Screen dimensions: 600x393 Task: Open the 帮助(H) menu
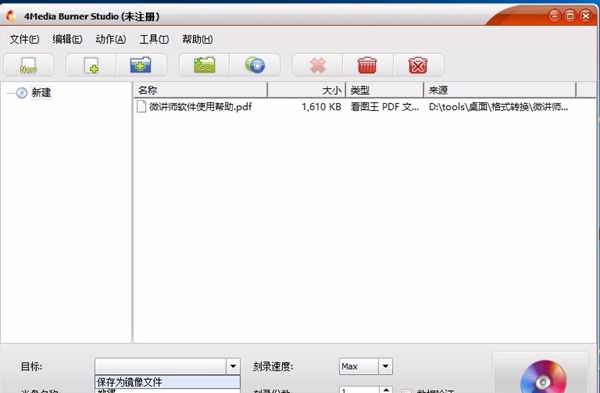pos(197,39)
